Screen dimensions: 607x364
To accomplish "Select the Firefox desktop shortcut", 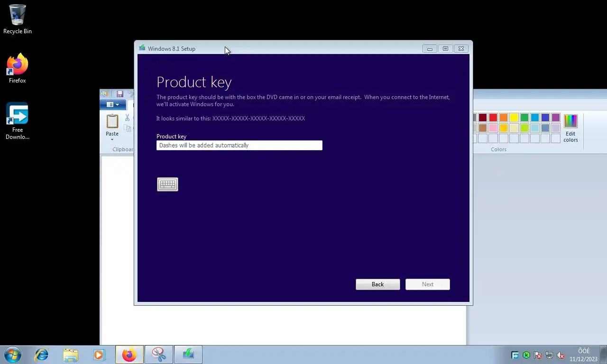I will 18,69.
